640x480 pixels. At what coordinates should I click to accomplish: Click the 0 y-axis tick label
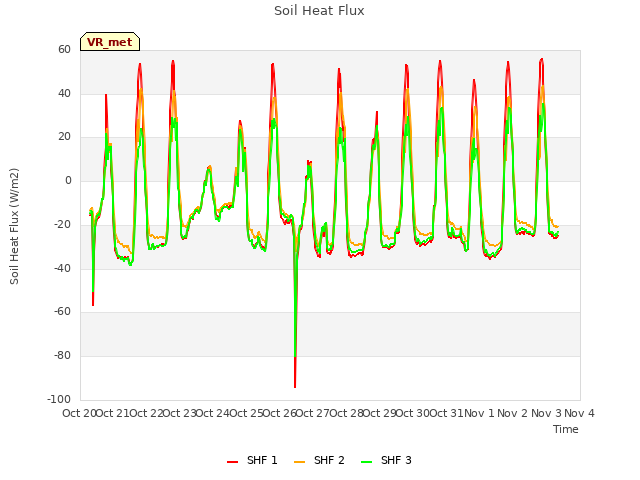tap(68, 181)
